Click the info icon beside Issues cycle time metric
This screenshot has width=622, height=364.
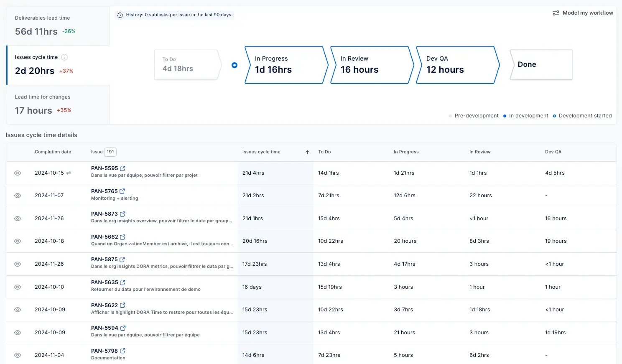click(x=65, y=57)
